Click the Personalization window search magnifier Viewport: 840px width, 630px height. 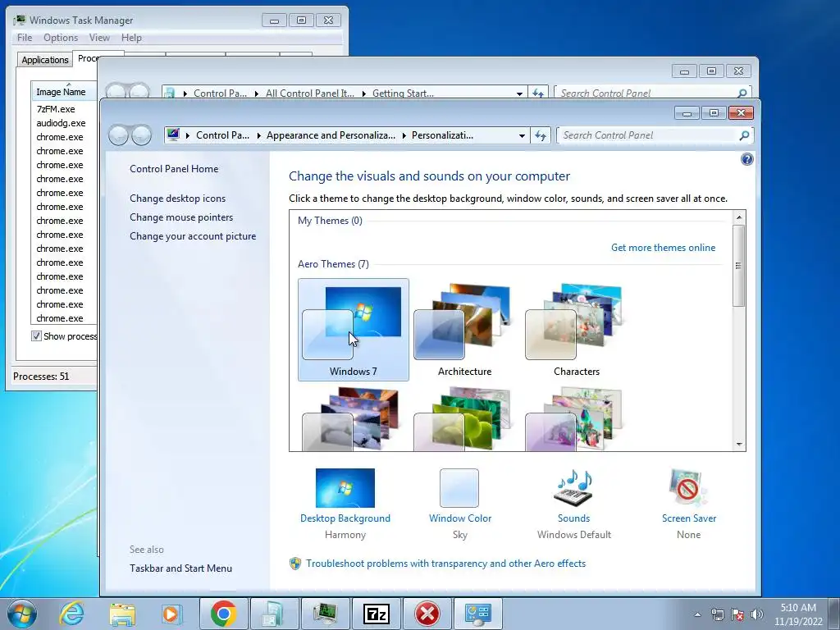(x=743, y=135)
